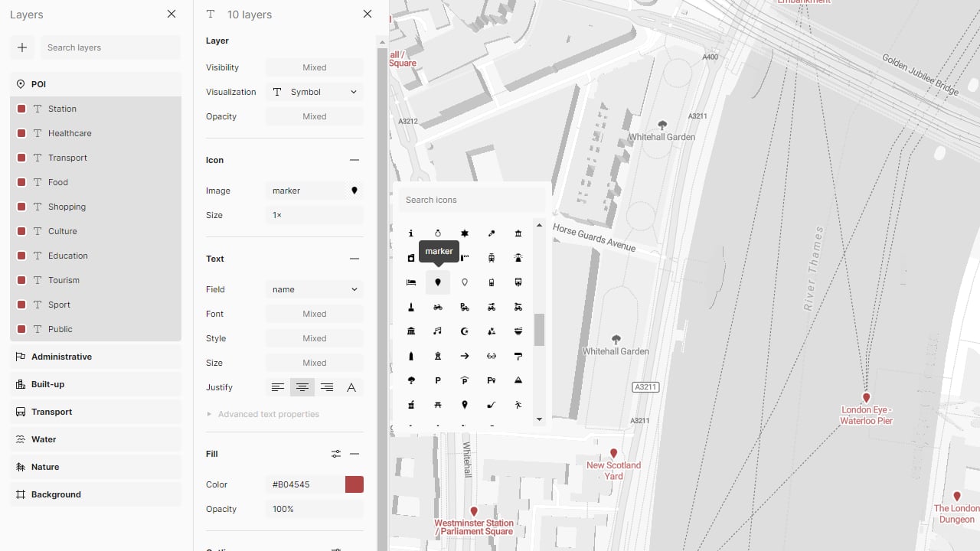The width and height of the screenshot is (980, 551).
Task: Select the music notes icon
Action: click(438, 331)
